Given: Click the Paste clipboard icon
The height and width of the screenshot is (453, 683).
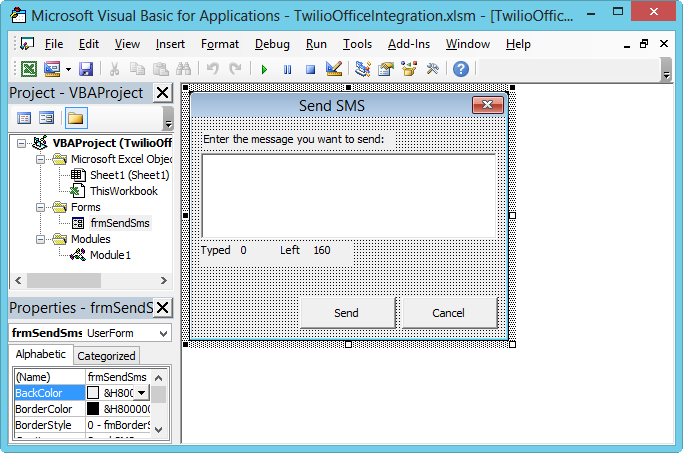Looking at the screenshot, I should point(161,69).
